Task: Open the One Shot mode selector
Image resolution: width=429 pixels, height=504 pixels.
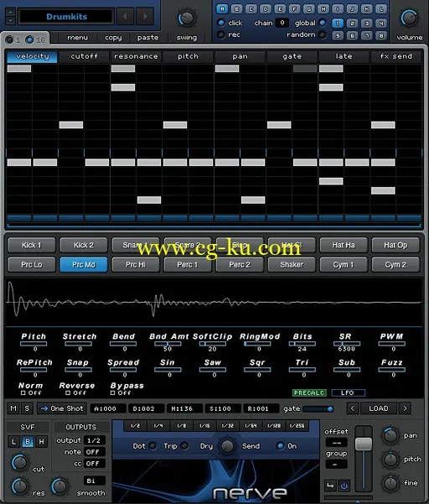Action: [x=62, y=408]
